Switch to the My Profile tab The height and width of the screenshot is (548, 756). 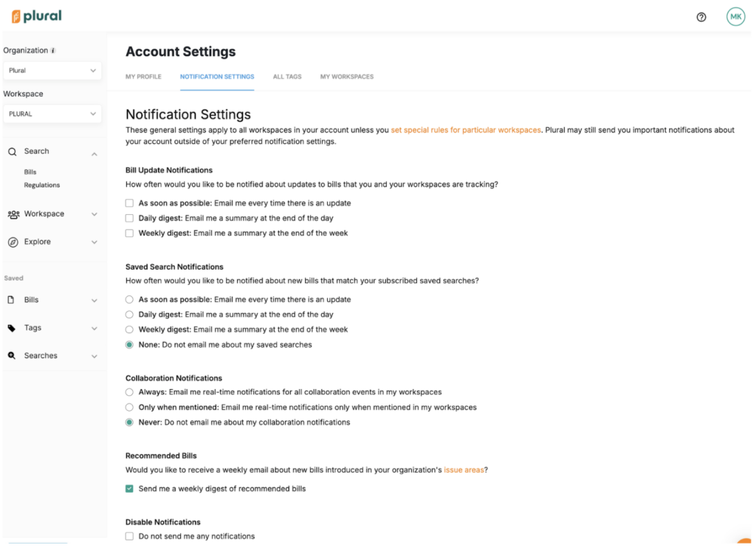(x=143, y=77)
